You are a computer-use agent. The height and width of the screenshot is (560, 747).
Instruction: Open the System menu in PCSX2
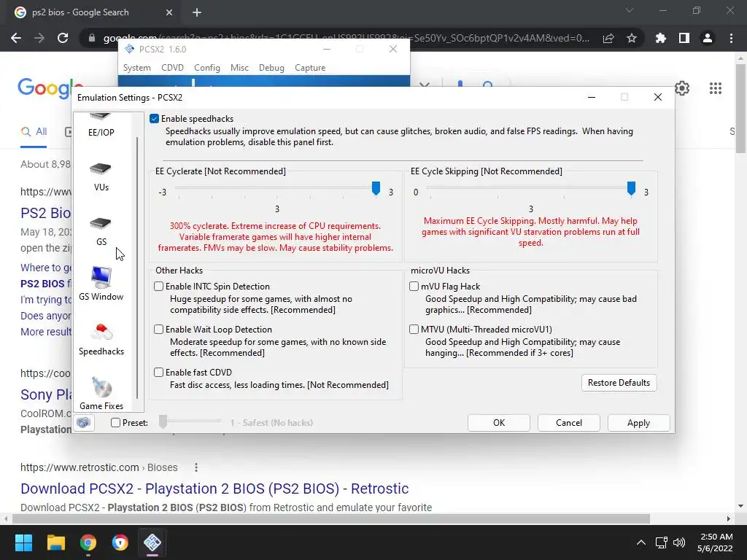136,68
